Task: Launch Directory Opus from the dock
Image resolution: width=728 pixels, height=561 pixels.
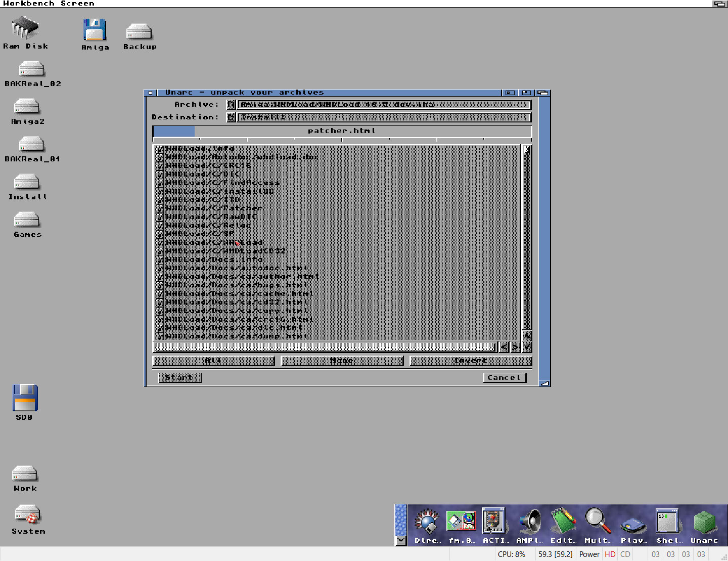Action: (427, 522)
